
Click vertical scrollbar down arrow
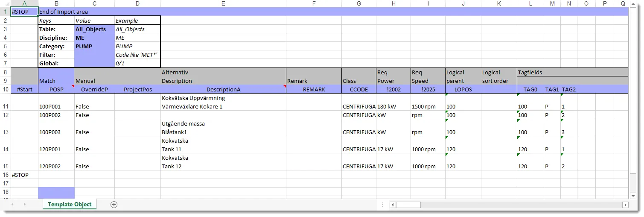[633, 196]
